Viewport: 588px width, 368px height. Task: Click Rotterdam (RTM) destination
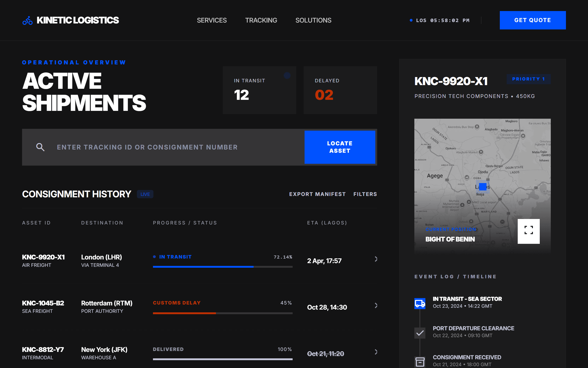[x=107, y=303]
